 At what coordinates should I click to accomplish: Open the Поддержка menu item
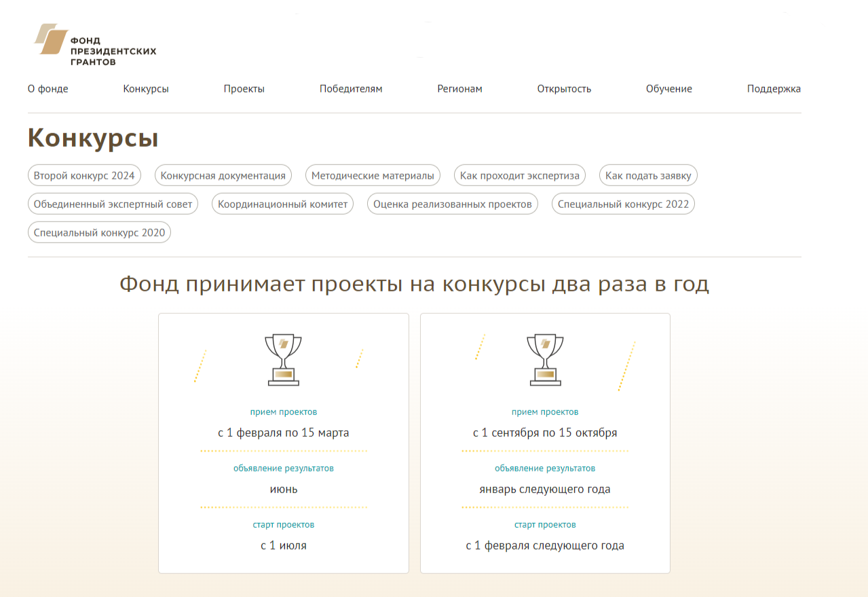tap(774, 89)
